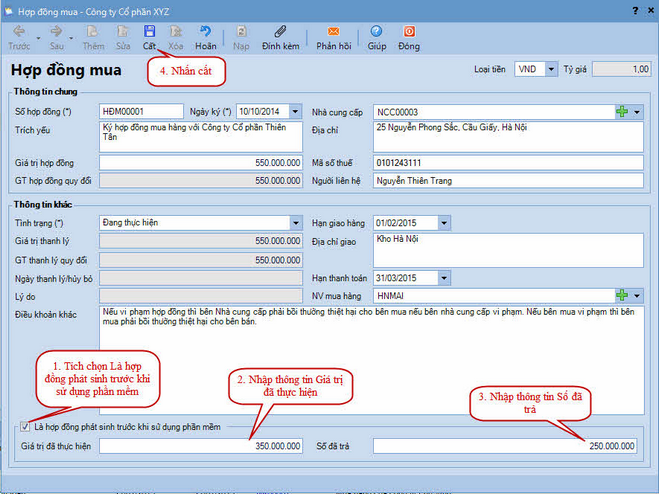
Task: Click the Số đã trả field
Action: (505, 446)
